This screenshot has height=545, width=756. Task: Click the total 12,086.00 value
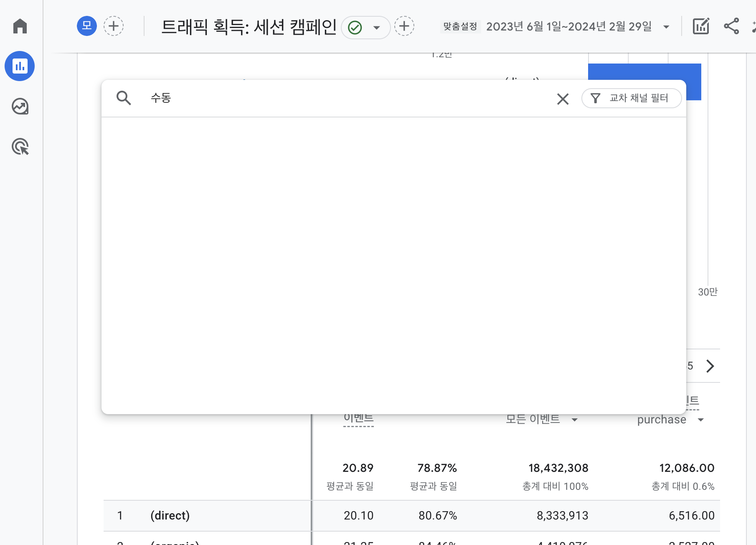click(x=687, y=468)
